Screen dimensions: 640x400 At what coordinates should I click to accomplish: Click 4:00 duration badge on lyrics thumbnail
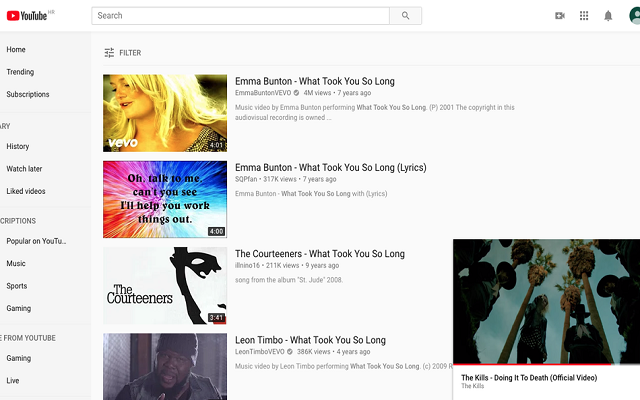pos(216,231)
